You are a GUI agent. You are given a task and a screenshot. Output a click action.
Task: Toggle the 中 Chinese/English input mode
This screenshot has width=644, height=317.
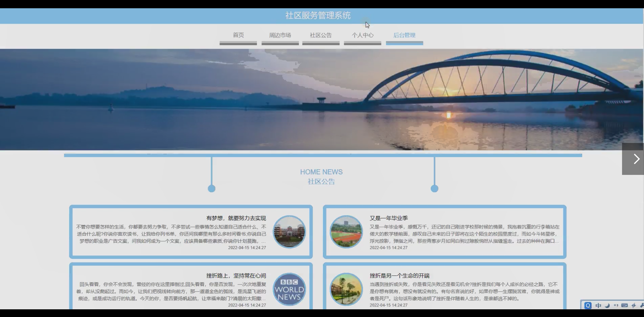(x=598, y=305)
